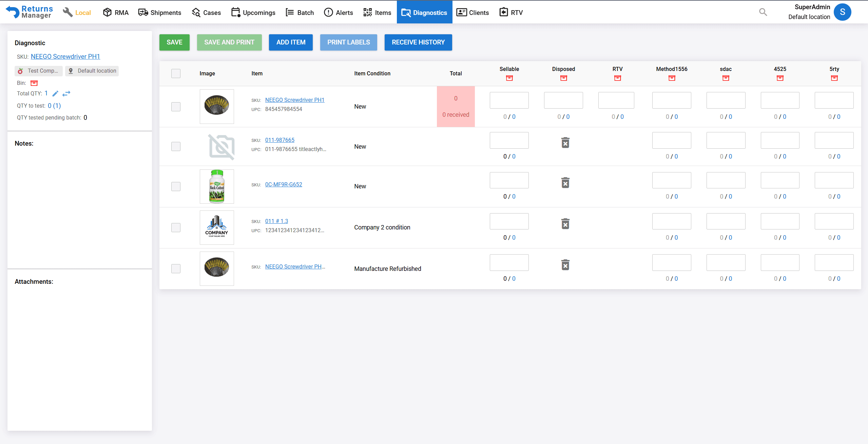Screen dimensions: 868x444
Task: Click SAVE AND PRINT
Action: (229, 42)
